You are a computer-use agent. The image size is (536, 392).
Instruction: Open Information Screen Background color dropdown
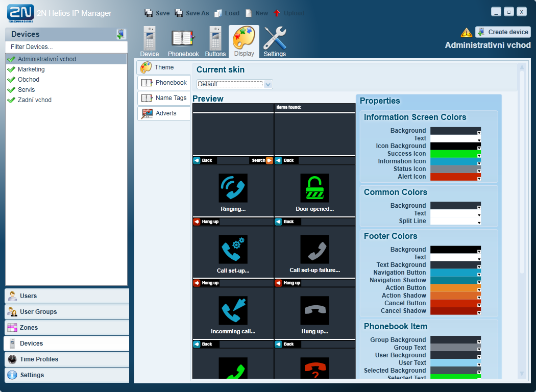pos(479,132)
